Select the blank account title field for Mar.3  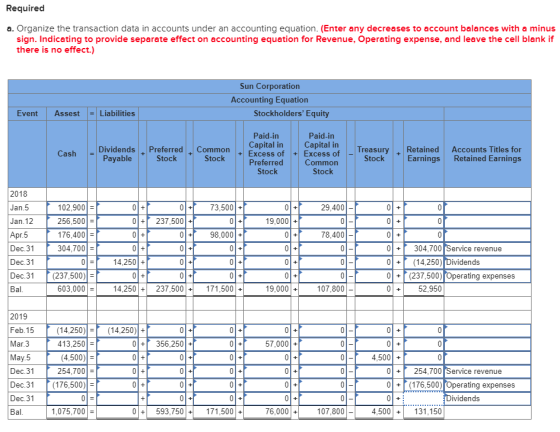[488, 344]
